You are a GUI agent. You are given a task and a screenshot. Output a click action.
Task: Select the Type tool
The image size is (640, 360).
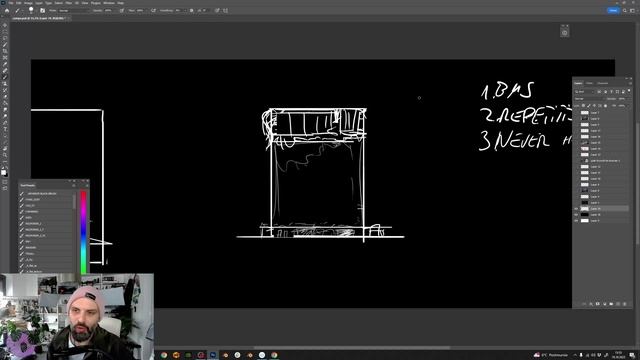5,129
